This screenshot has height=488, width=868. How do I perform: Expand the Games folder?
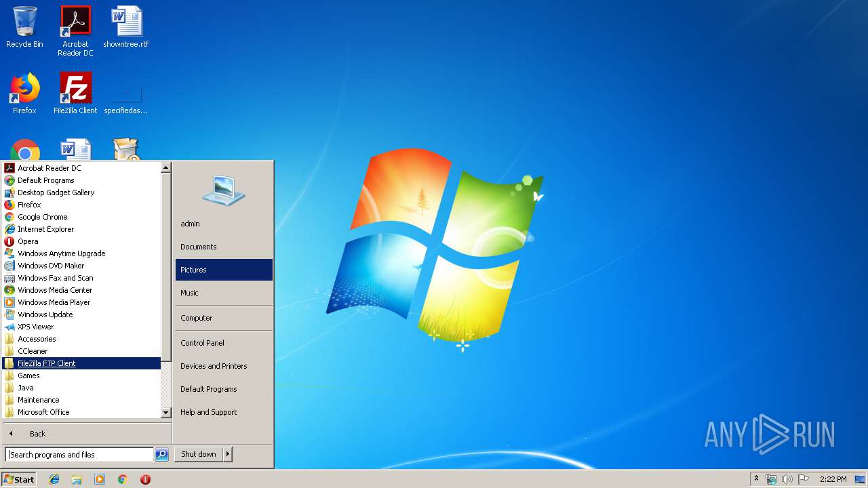81,375
